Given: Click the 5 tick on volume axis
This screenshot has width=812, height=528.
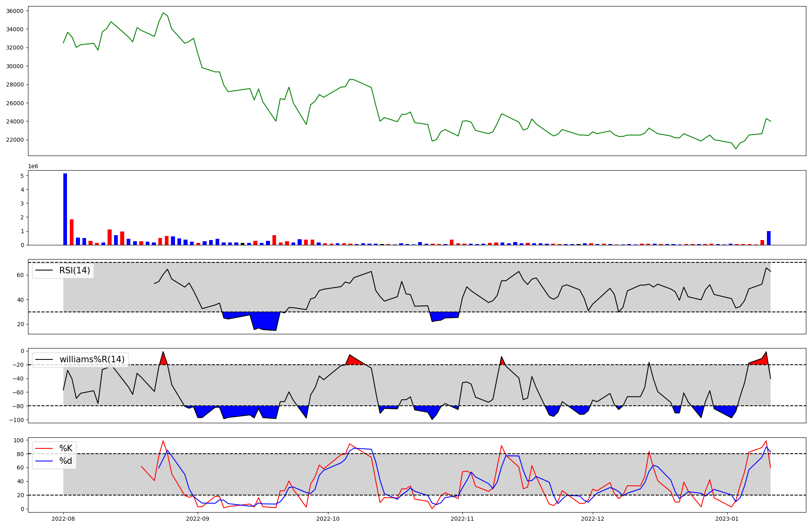Looking at the screenshot, I should [23, 176].
